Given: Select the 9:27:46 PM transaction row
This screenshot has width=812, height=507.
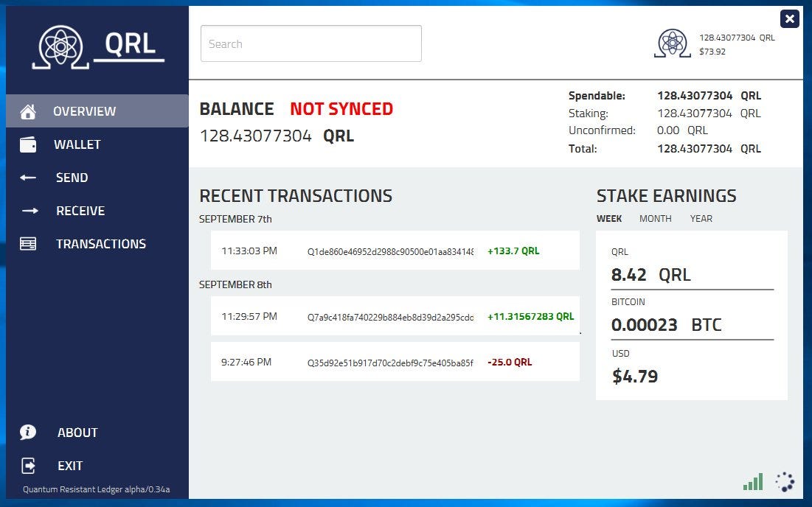Looking at the screenshot, I should pyautogui.click(x=395, y=362).
